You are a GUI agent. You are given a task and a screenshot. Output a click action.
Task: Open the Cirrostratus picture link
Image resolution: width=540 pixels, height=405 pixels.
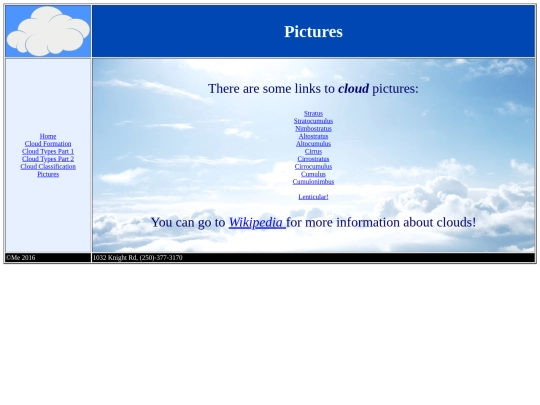coord(313,159)
